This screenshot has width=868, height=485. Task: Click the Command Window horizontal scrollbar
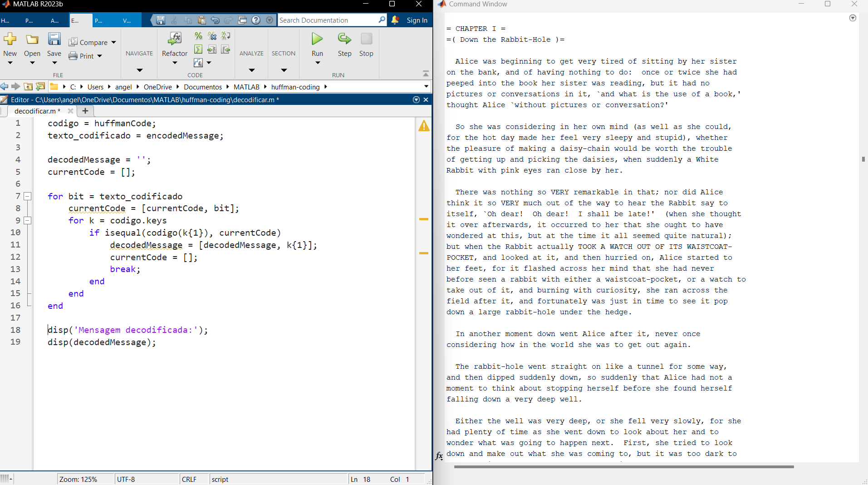(x=624, y=467)
